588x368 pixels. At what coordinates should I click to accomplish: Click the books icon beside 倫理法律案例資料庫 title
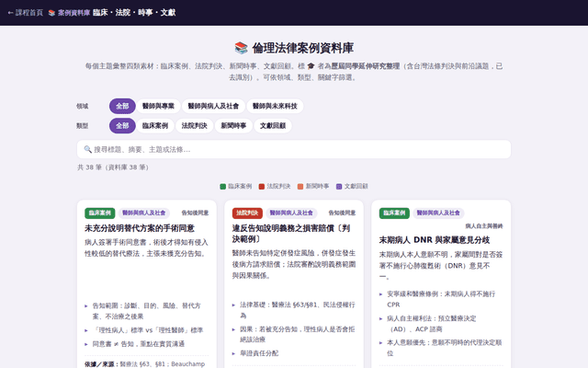click(241, 48)
